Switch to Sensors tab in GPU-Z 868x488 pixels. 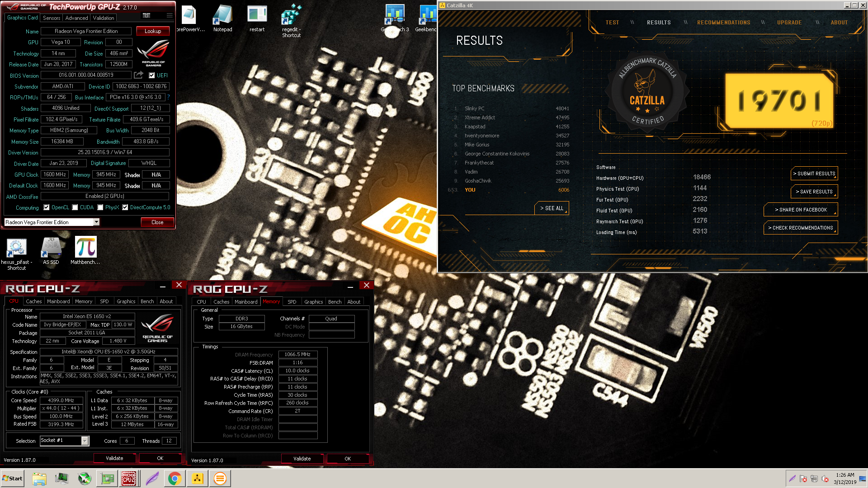[52, 18]
